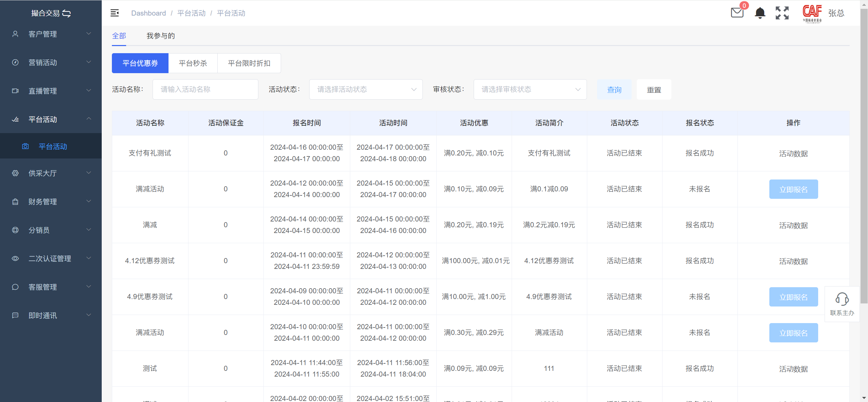Collapse sidebar with hamburger icon
Image resolution: width=868 pixels, height=402 pixels.
[x=115, y=13]
